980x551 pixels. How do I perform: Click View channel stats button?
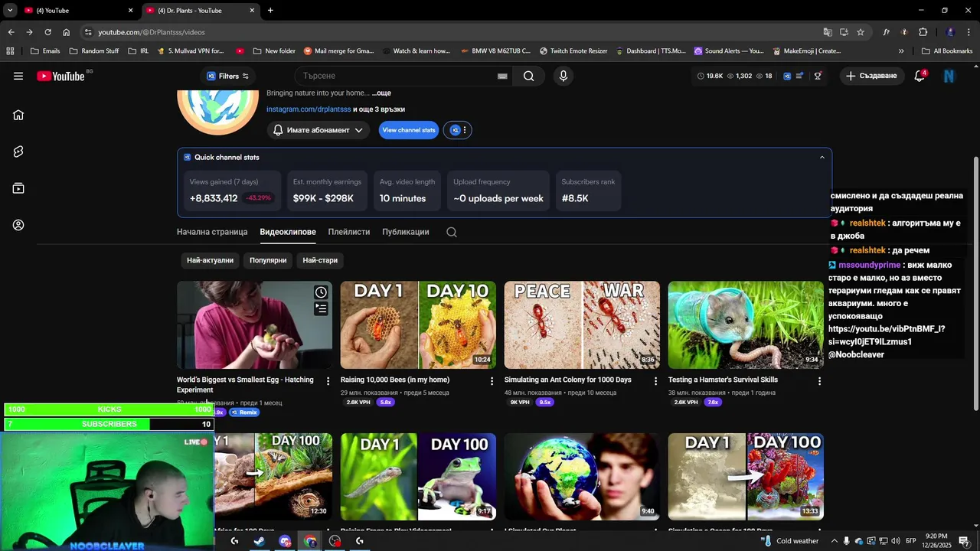tap(409, 130)
